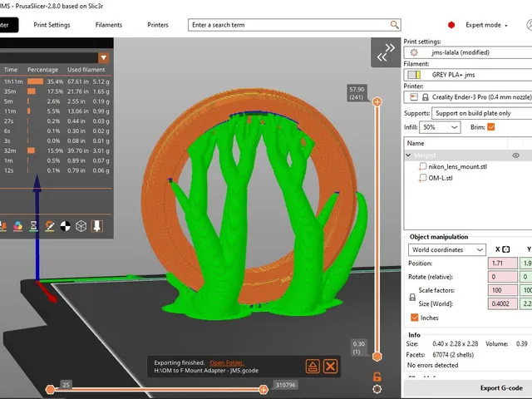Click the vertical layer slider top handle
The image size is (532, 399).
[377, 101]
